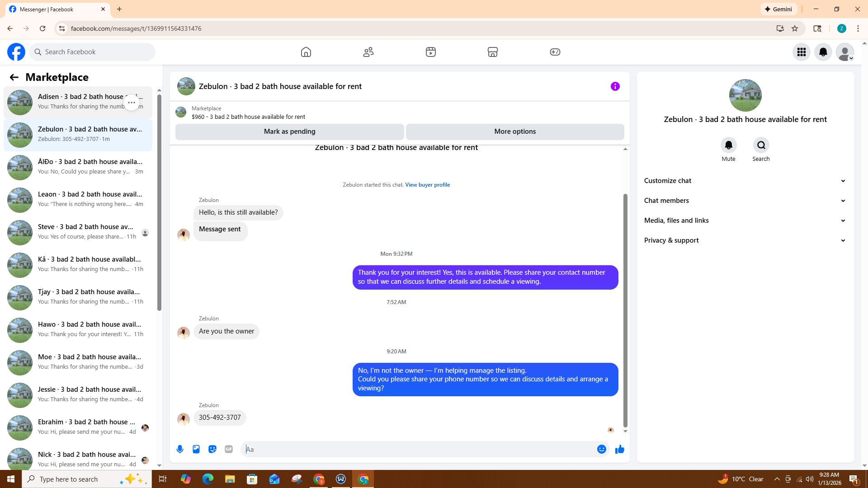
Task: Click the voice clip microphone icon
Action: tap(180, 449)
